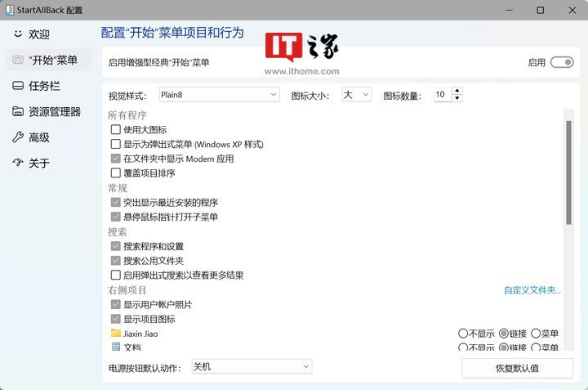Click the folder icon beside 资源管理器

[x=18, y=111]
